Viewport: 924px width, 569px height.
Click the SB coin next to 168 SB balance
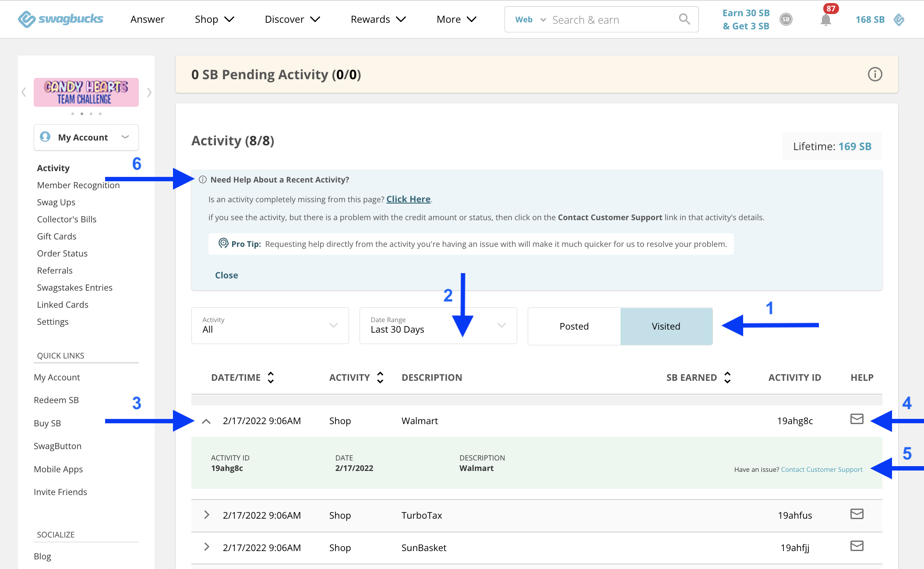pyautogui.click(x=899, y=19)
